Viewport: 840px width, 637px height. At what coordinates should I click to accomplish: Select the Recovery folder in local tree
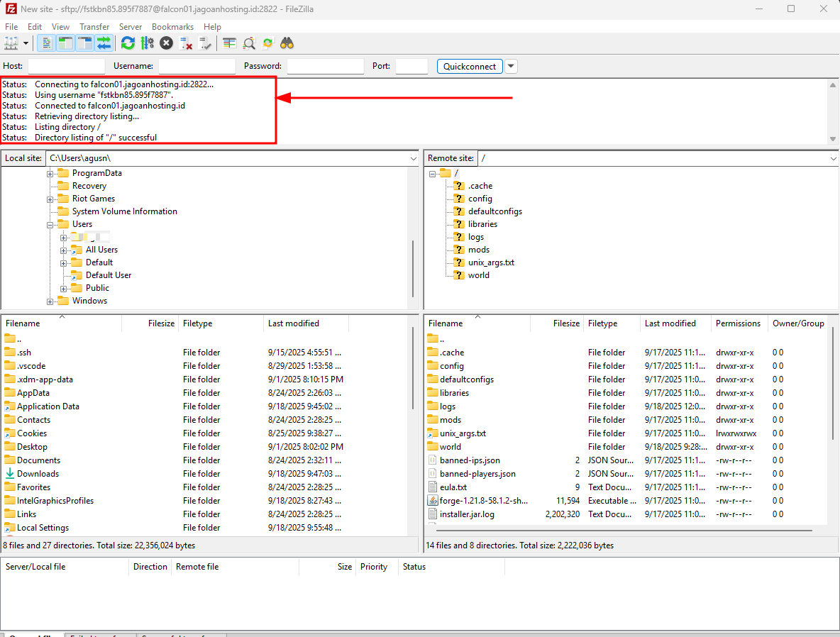click(x=89, y=186)
